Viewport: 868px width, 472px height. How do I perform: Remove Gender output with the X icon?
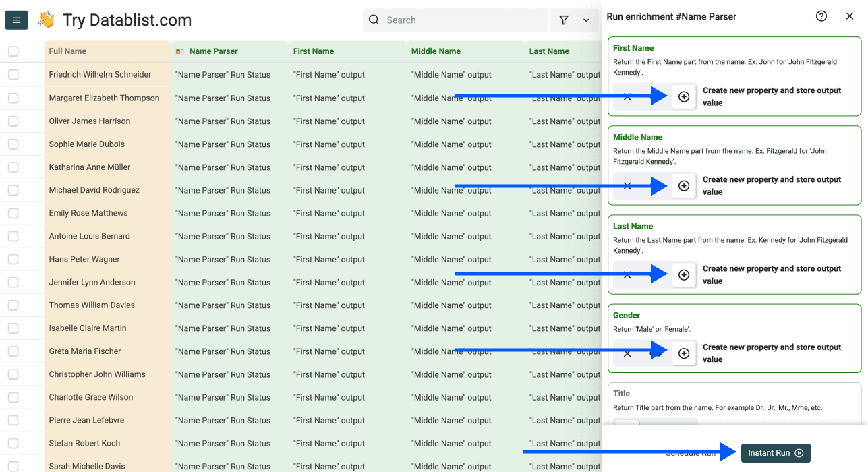click(627, 353)
